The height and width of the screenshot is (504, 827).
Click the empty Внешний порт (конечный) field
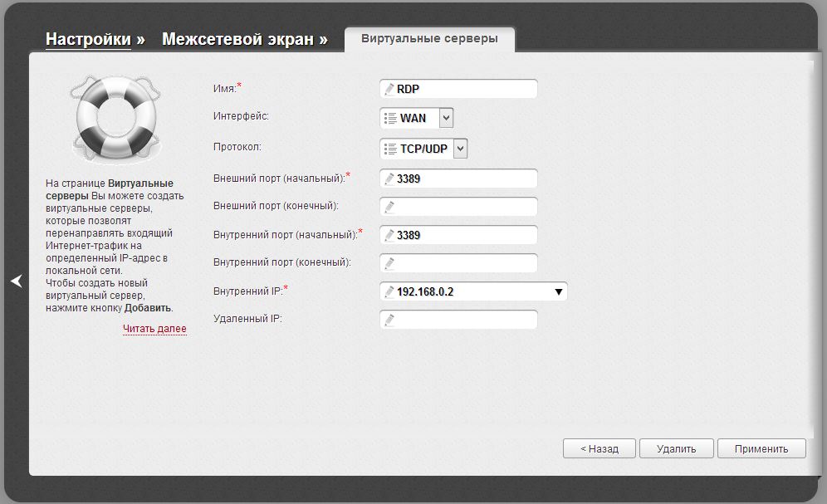[465, 207]
